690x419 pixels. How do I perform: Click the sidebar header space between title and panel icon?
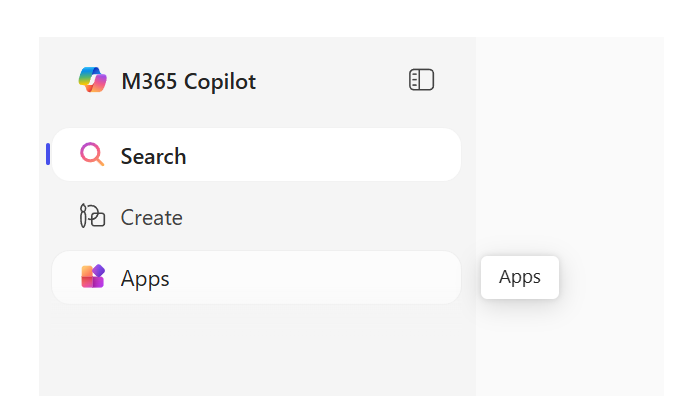click(332, 81)
